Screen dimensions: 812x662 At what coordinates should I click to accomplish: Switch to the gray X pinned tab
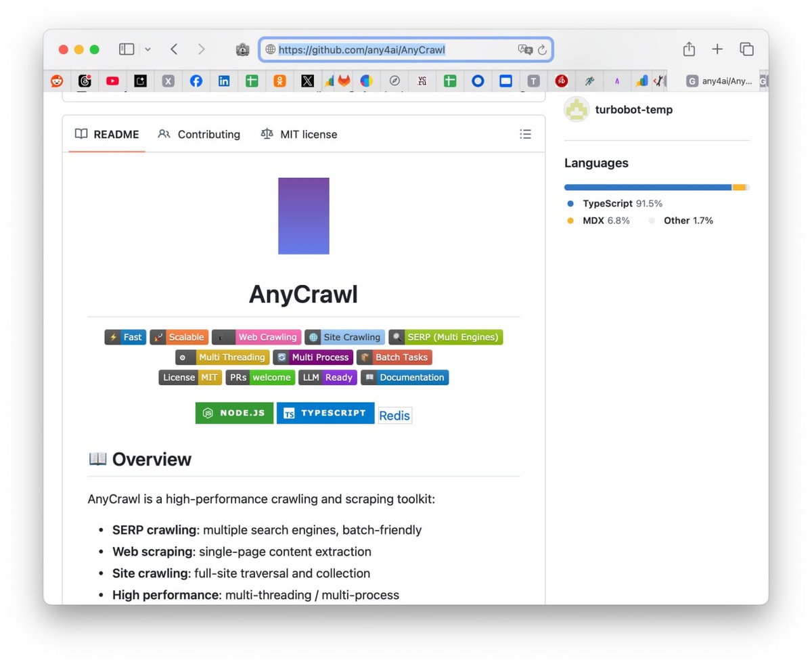[x=168, y=81]
